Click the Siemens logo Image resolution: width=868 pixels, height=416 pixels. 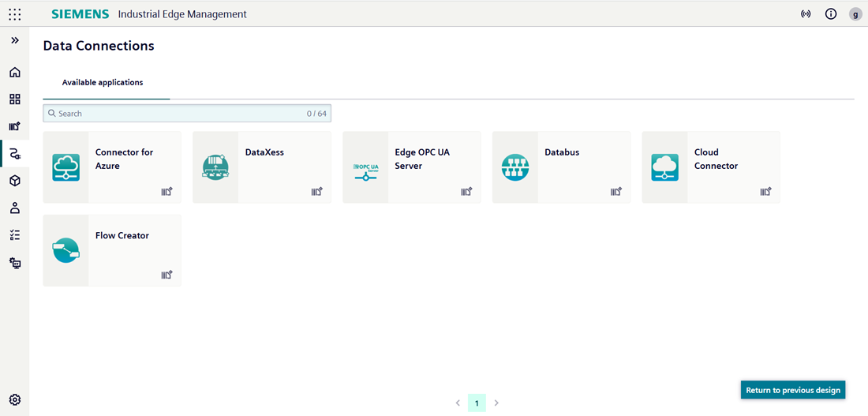[x=80, y=14]
